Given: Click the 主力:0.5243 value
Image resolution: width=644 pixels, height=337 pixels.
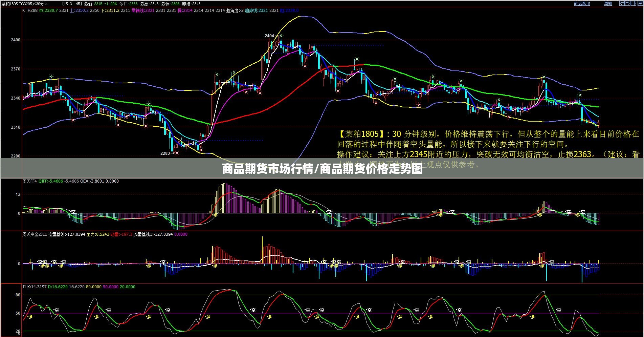Looking at the screenshot, I should pos(98,234).
